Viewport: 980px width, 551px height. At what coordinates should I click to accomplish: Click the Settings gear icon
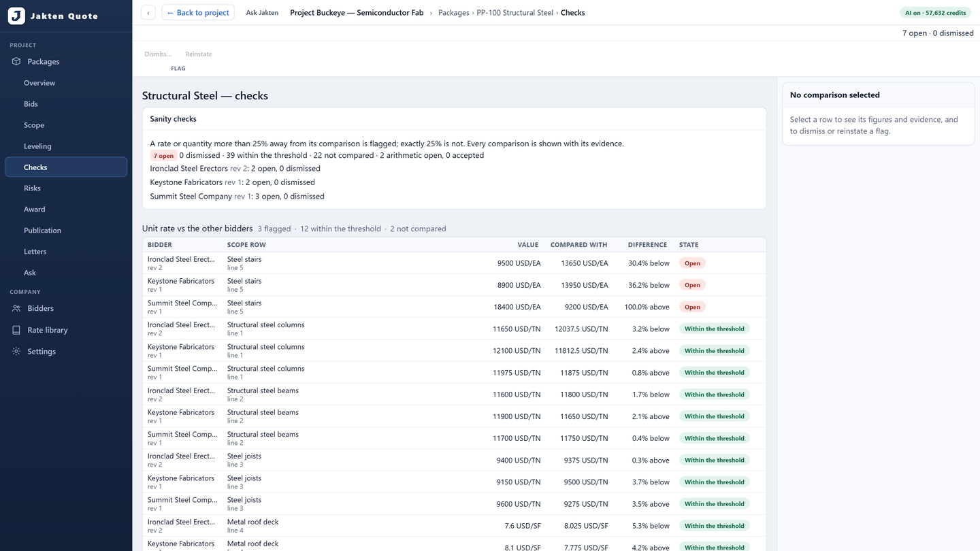16,352
